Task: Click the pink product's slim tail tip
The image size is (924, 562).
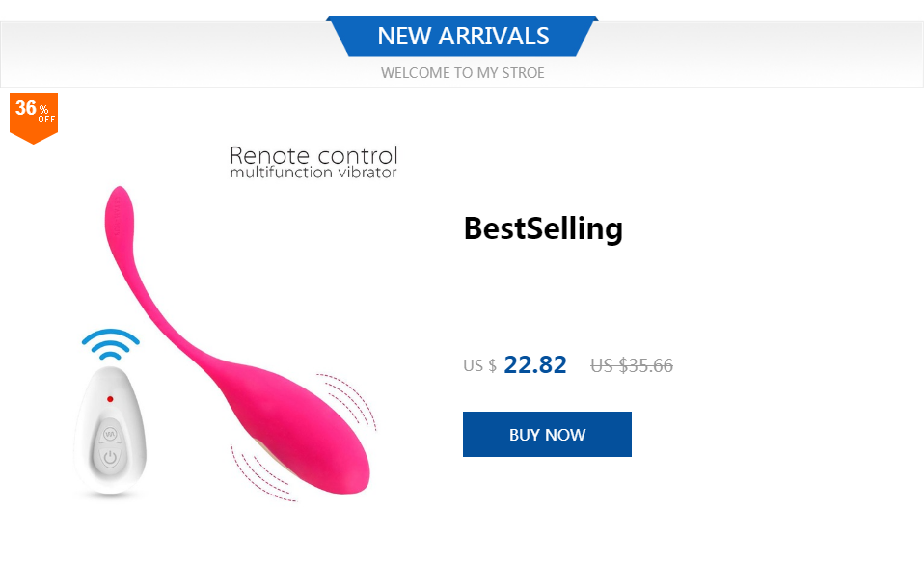Action: click(x=118, y=202)
